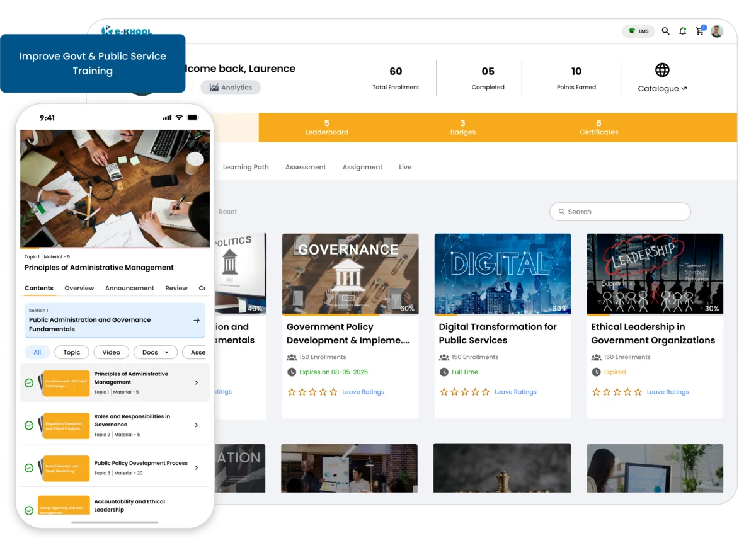Image resolution: width=756 pixels, height=538 pixels.
Task: Open the Catalogue dropdown chevron
Action: 685,89
